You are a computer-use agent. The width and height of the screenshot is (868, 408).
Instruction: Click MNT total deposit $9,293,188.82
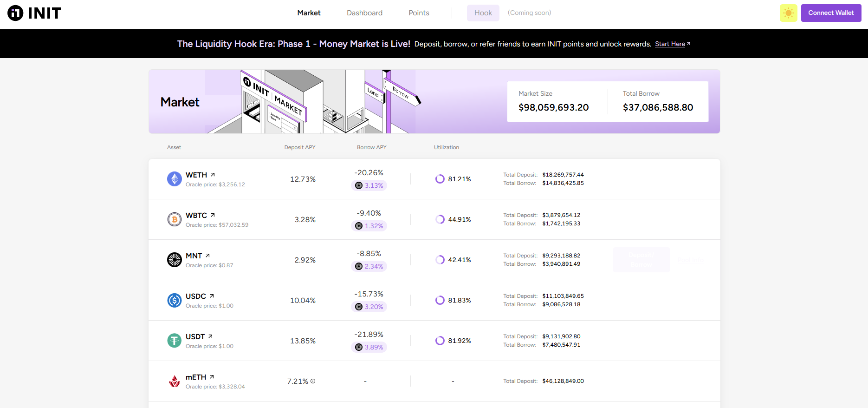(561, 256)
